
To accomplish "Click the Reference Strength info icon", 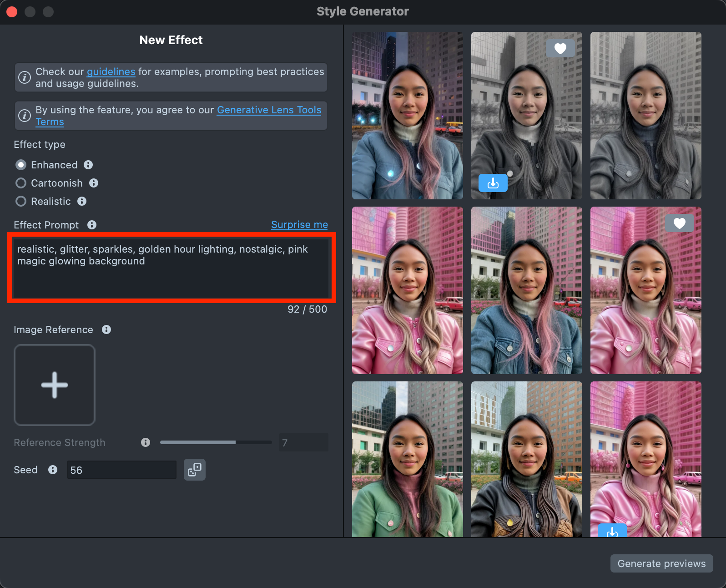I will (x=146, y=442).
